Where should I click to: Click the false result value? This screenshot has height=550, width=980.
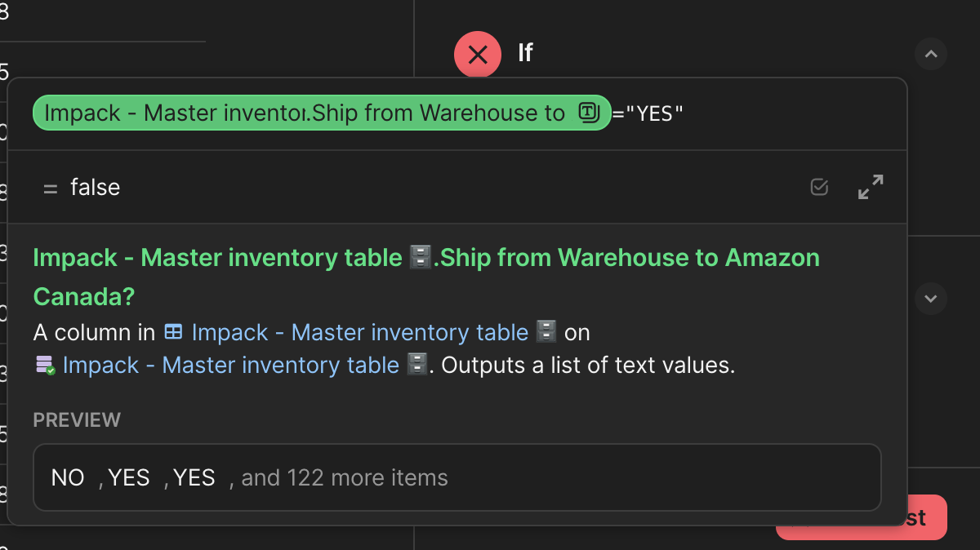point(96,188)
